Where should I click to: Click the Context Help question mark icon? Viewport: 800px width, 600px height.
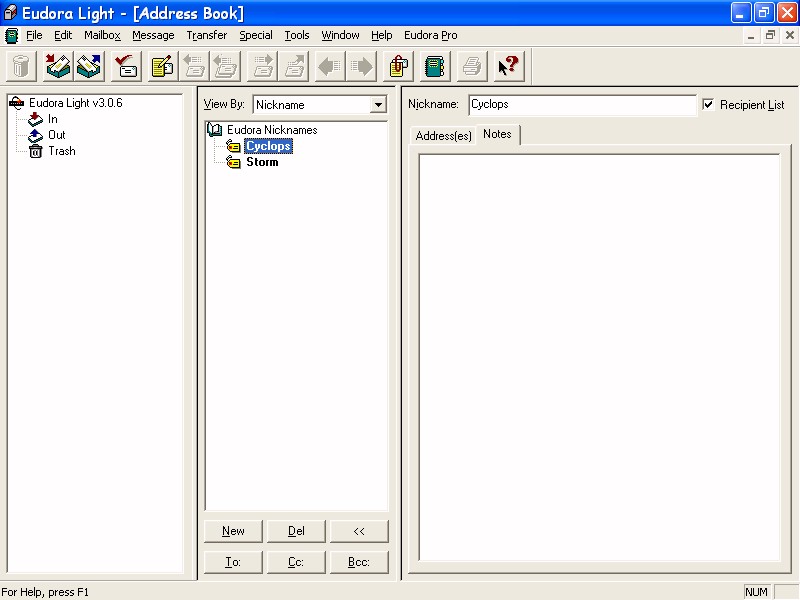(x=509, y=66)
